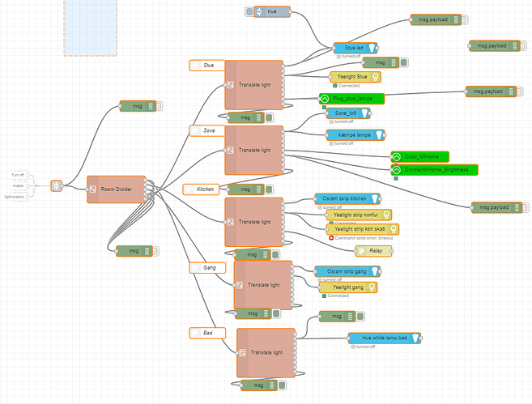
Task: Trigger the true inject node's left button
Action: pos(249,12)
